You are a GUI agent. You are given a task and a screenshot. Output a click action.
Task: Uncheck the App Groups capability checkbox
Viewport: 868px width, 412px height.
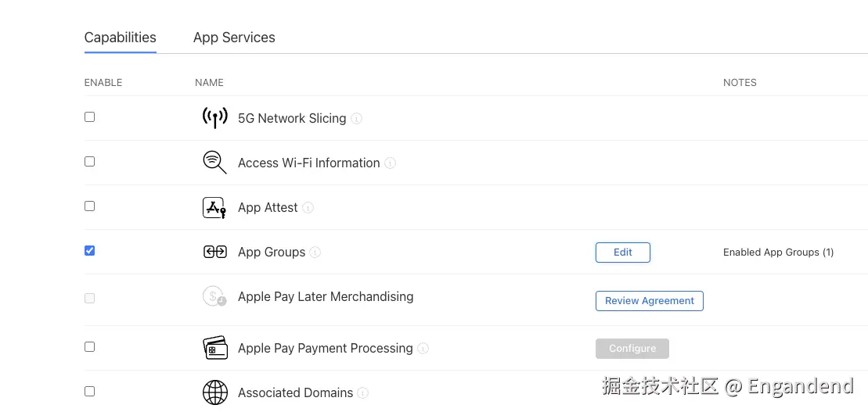[x=89, y=251]
